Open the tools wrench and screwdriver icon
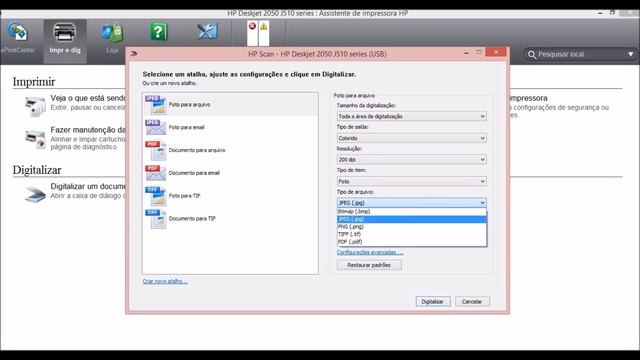 coord(207,31)
